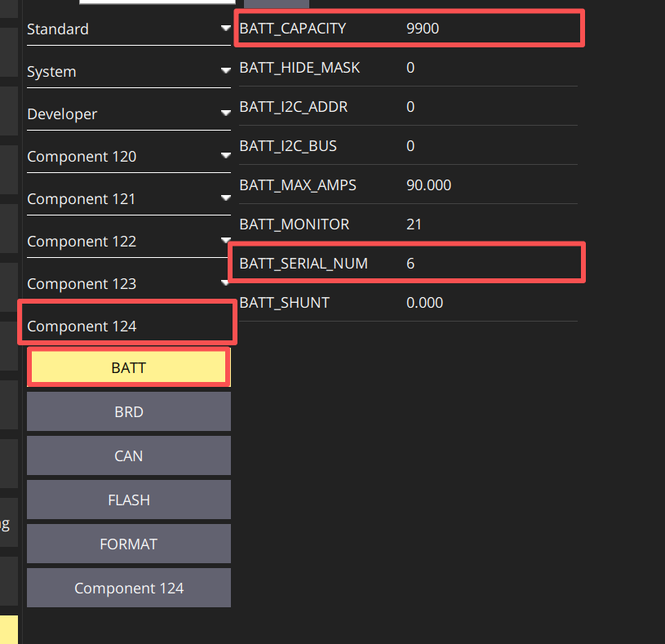Open the BATT_HIDE_MASK parameter row
This screenshot has width=665, height=644.
408,68
